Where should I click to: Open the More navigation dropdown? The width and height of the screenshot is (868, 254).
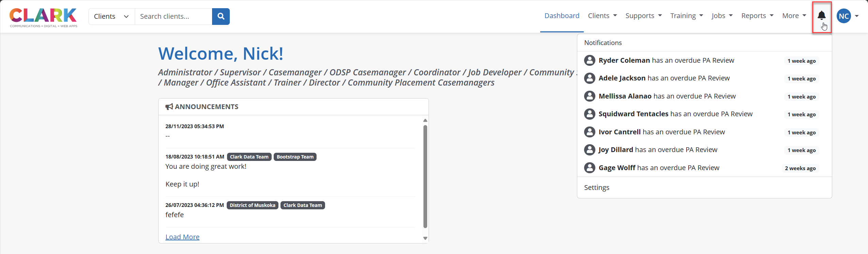tap(794, 16)
